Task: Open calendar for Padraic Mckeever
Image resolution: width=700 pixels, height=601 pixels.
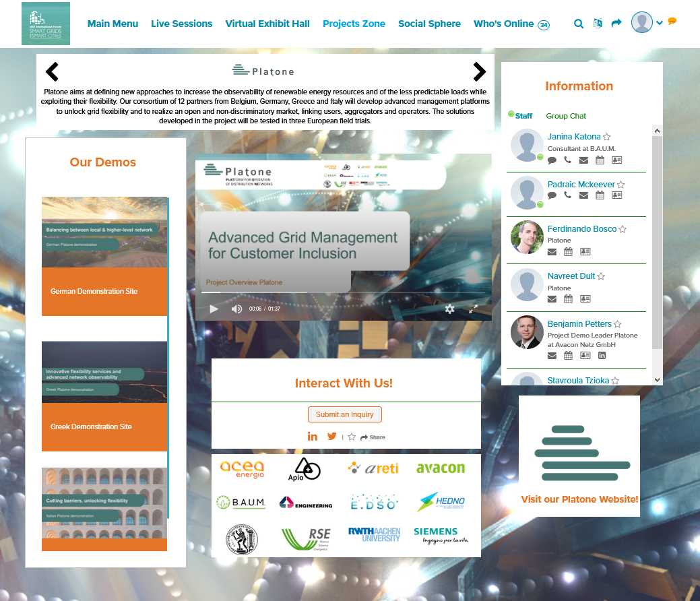Action: tap(600, 195)
